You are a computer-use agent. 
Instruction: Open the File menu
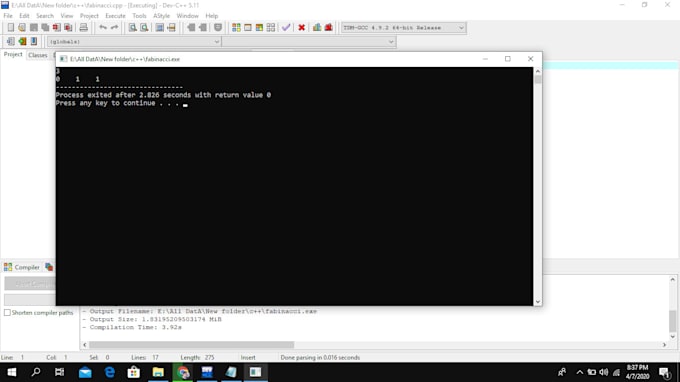pos(8,16)
